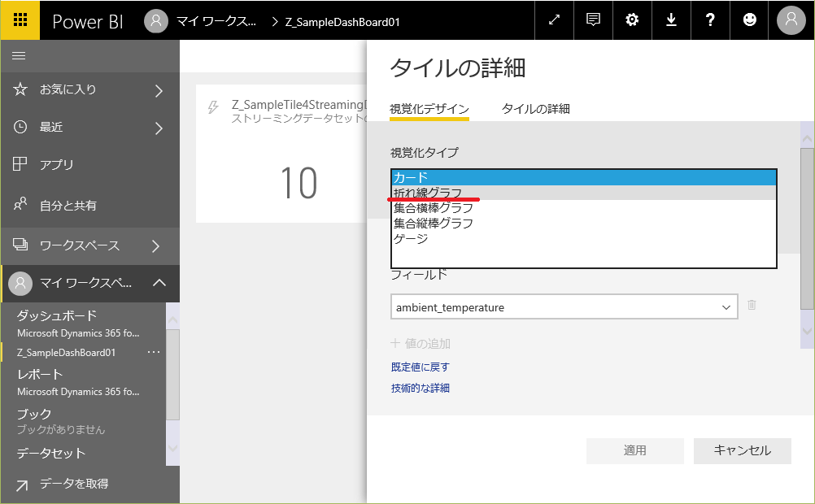Click the ブック section heading
This screenshot has height=504, width=815.
pos(34,414)
